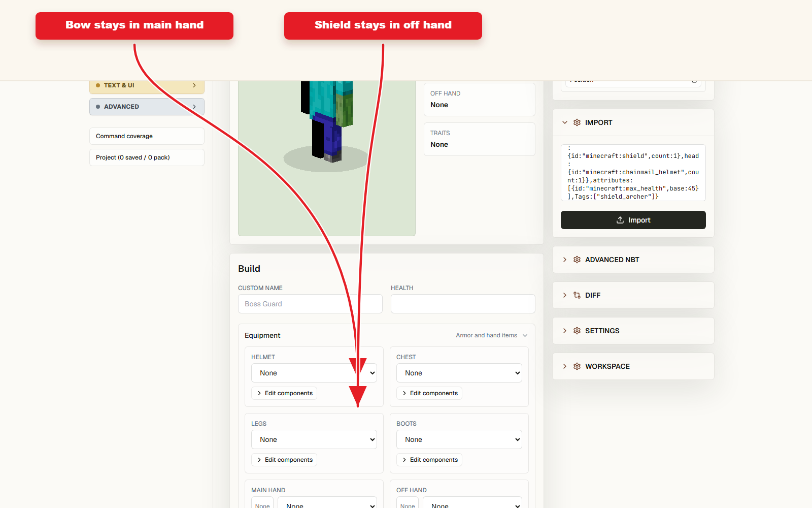Expand Edit components under Helmet
The width and height of the screenshot is (812, 508).
coord(284,393)
